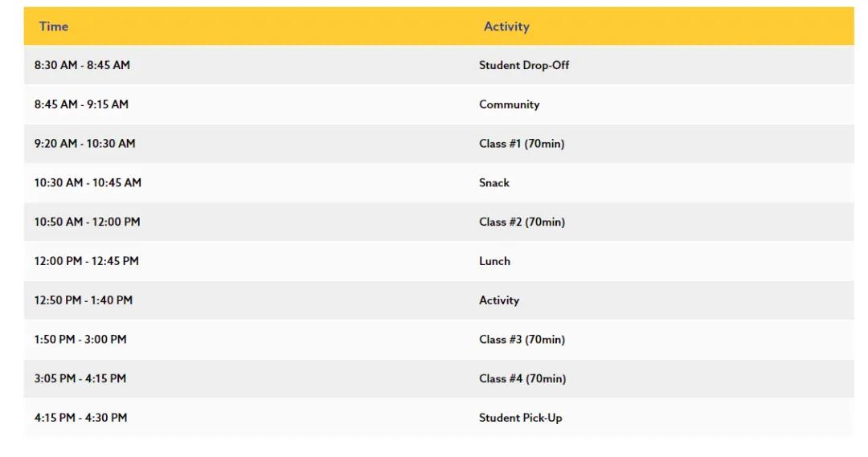Click the Activity entry below Lunch
This screenshot has width=868, height=457.
[499, 300]
